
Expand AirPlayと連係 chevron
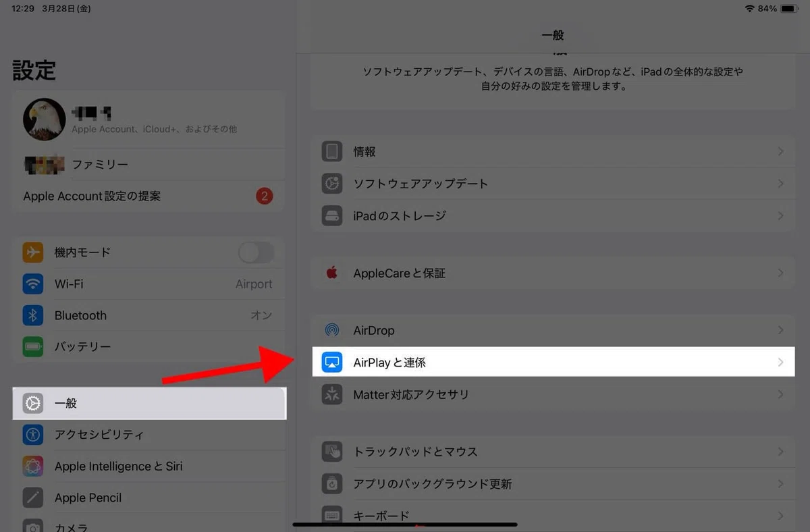click(x=781, y=363)
